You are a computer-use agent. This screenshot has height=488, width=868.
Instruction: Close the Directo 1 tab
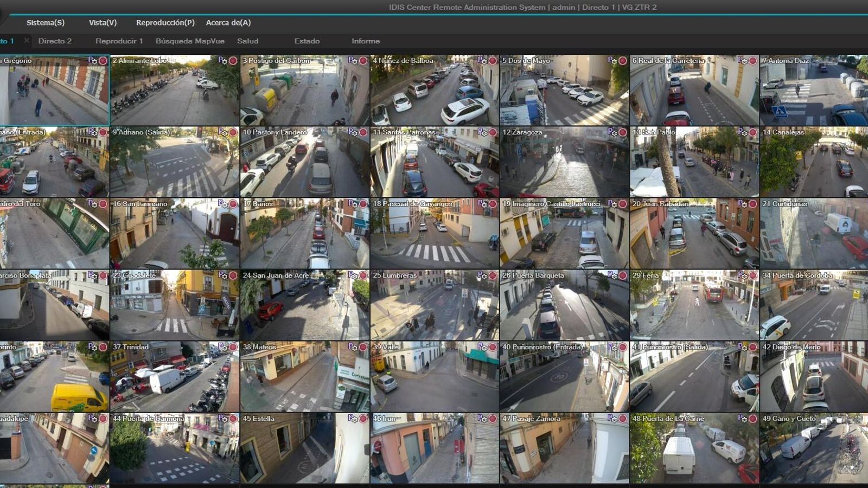point(26,41)
